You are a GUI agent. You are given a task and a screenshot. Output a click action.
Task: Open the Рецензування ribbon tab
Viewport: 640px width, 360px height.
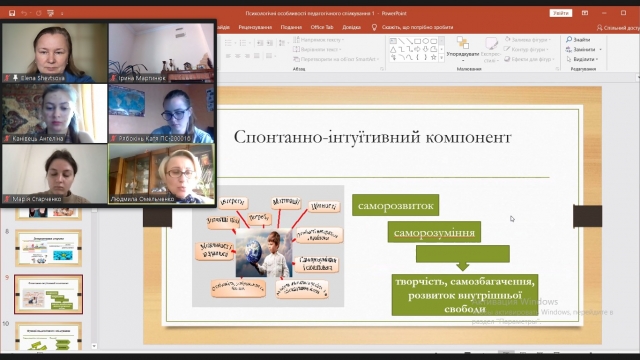(x=255, y=27)
